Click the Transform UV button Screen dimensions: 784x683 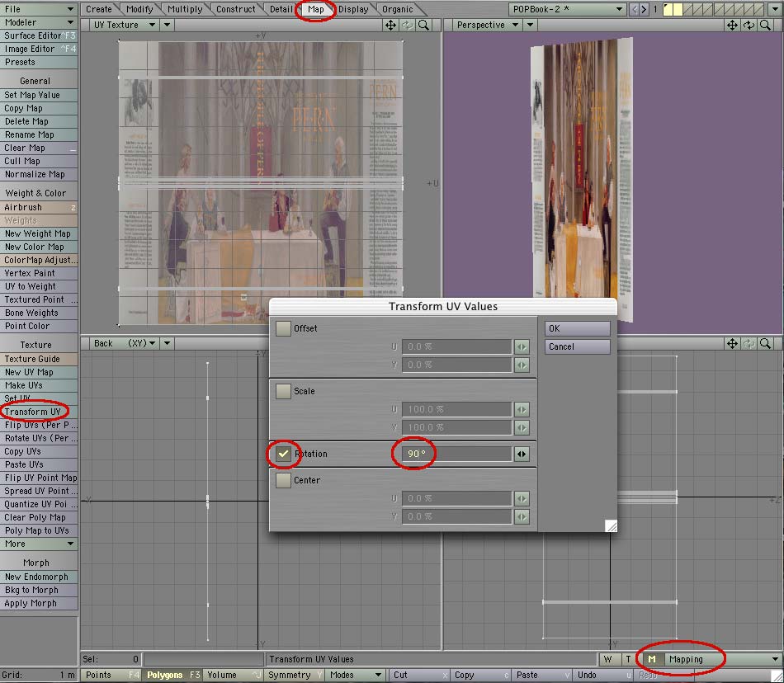click(x=39, y=412)
